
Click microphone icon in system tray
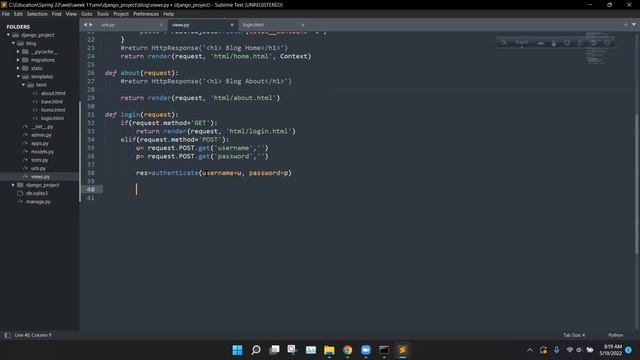coord(556,350)
